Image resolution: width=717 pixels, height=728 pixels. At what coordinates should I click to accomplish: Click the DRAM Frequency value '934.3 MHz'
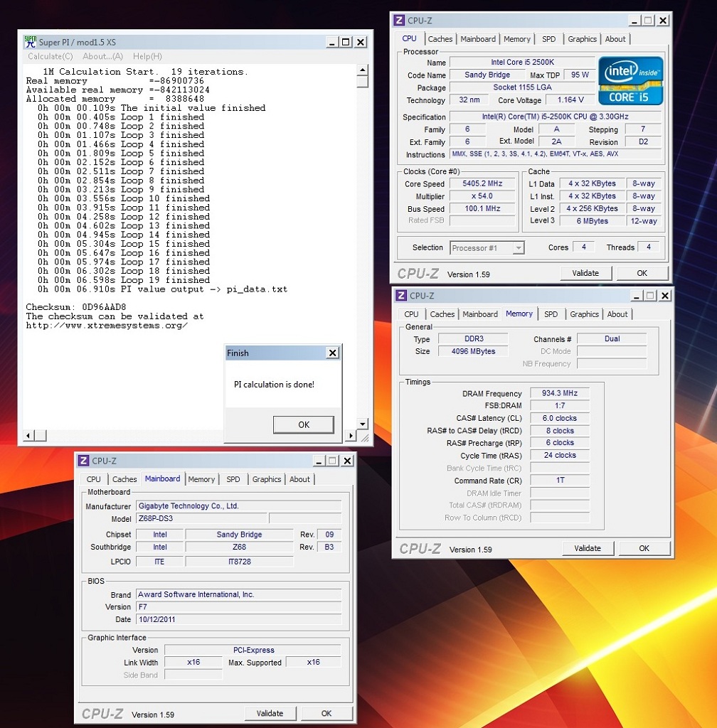click(560, 393)
